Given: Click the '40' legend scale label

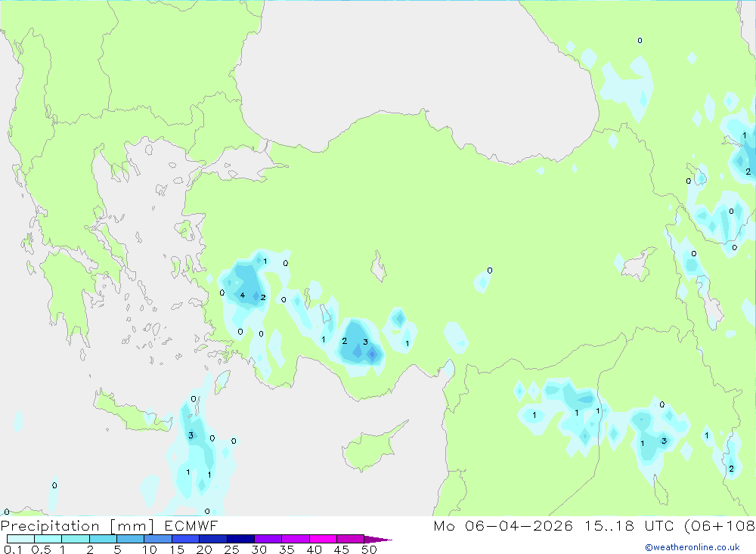Looking at the screenshot, I should click(x=314, y=549).
